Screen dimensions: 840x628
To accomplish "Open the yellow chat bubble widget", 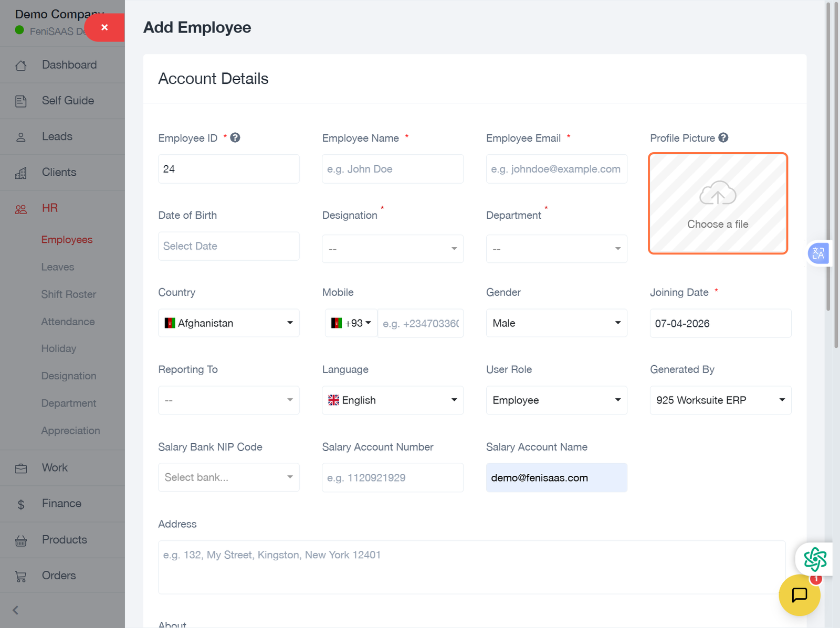I will 799,595.
